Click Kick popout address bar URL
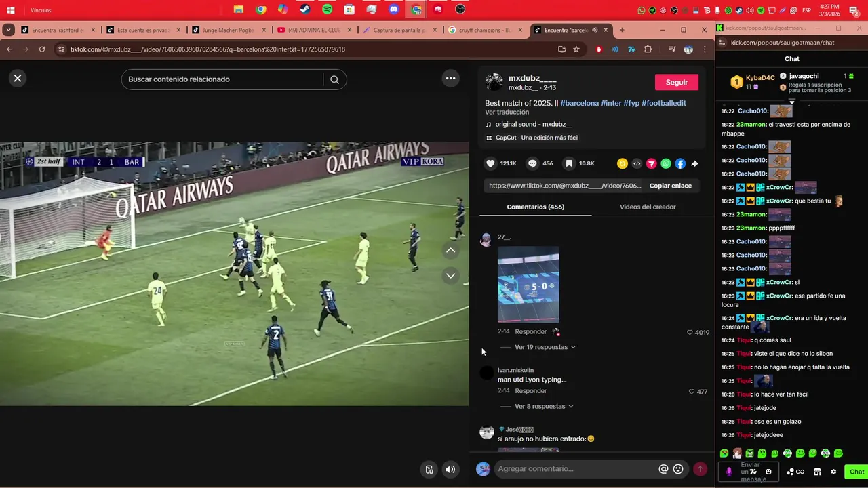The width and height of the screenshot is (868, 488). point(780,43)
